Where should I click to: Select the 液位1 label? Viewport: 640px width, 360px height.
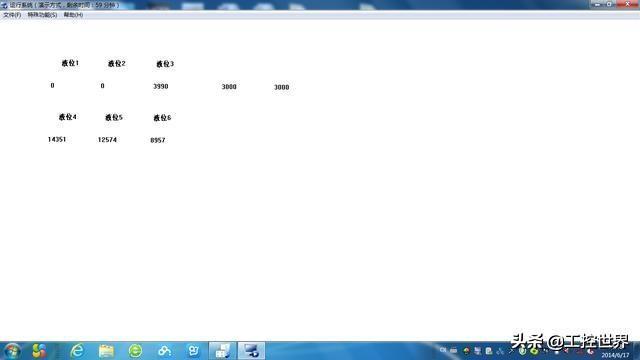tap(70, 63)
